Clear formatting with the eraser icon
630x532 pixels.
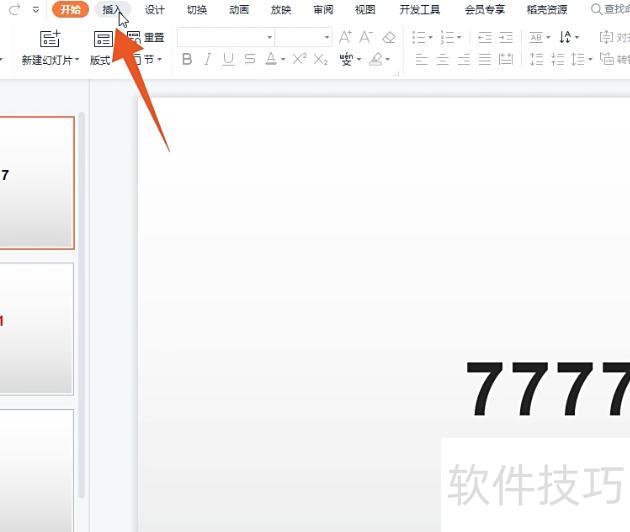pos(389,37)
